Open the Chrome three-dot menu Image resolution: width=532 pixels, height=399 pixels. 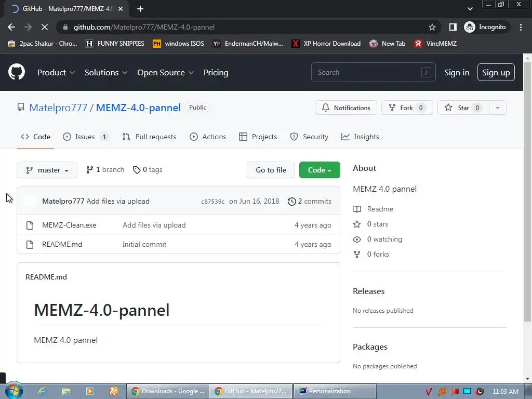pos(521,27)
